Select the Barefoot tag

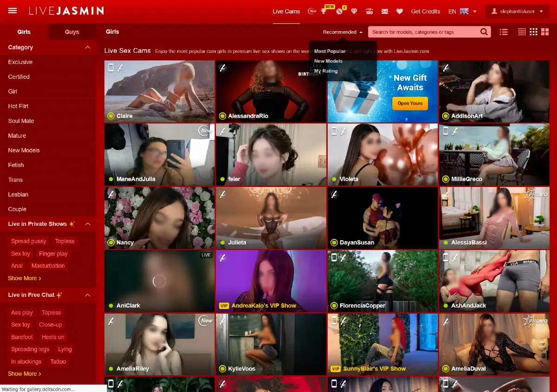22,337
